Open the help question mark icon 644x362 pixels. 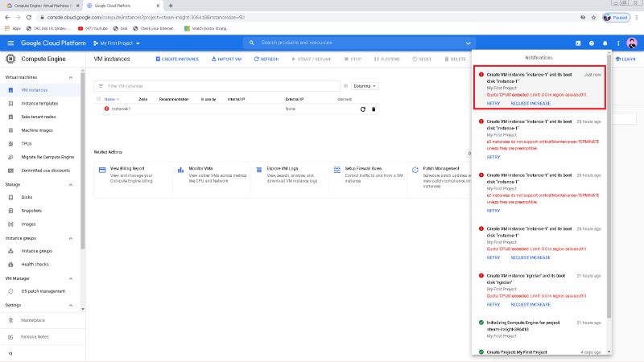[592, 43]
